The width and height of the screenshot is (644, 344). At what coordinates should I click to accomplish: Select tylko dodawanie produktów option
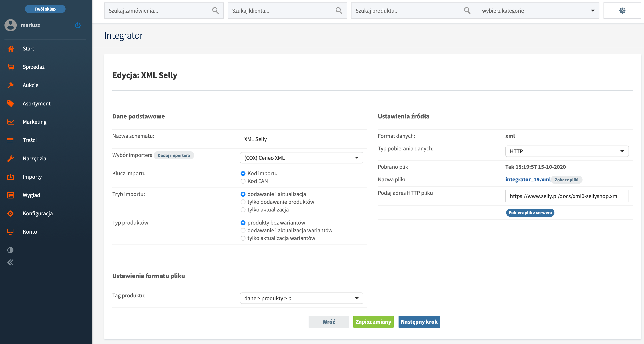[x=243, y=202]
